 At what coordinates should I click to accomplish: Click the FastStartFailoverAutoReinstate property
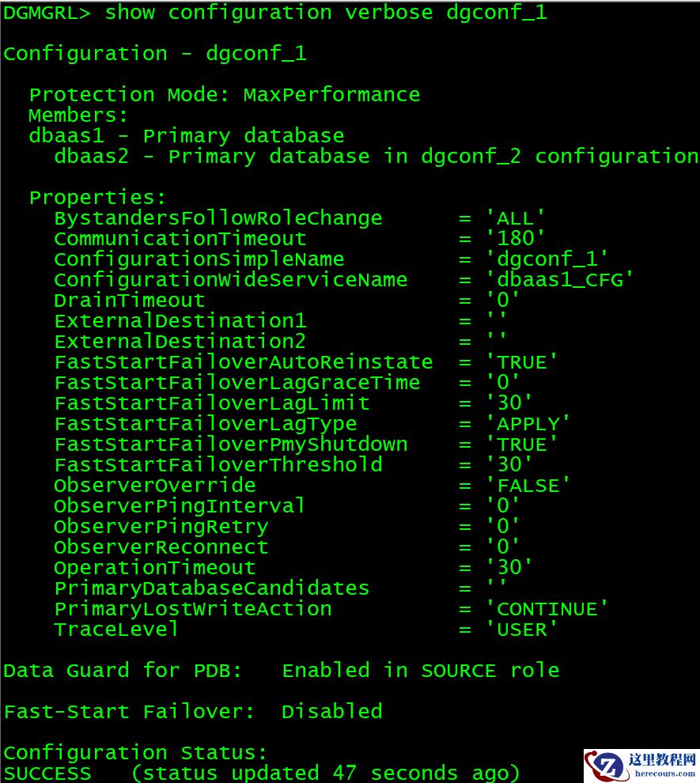[244, 362]
